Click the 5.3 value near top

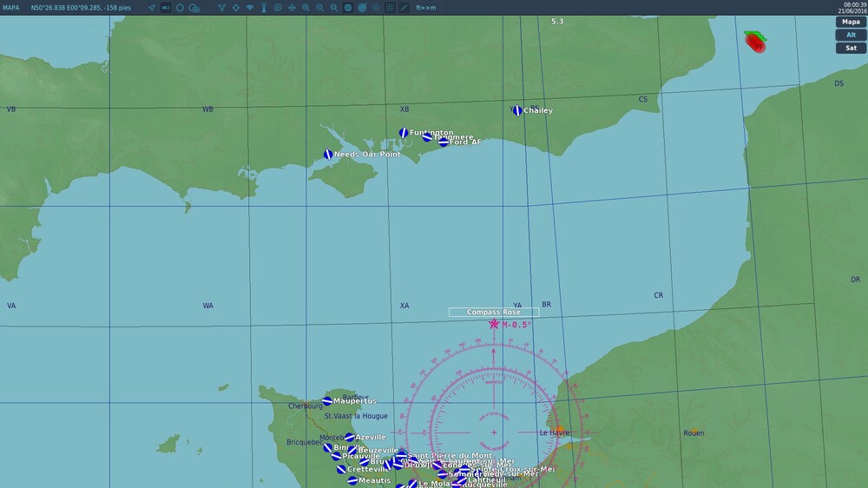557,22
